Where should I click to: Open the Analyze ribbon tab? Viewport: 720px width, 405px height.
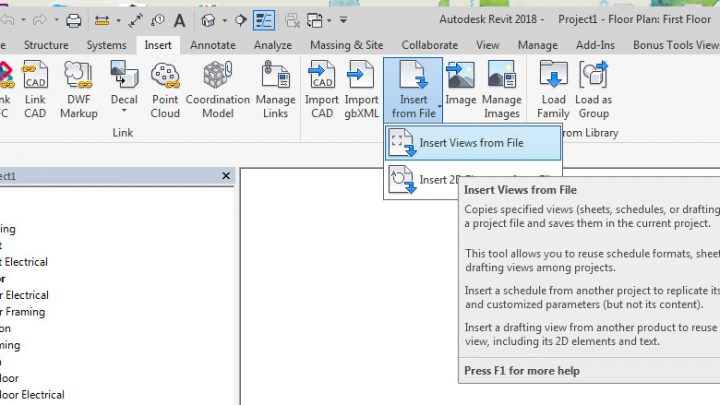[273, 45]
